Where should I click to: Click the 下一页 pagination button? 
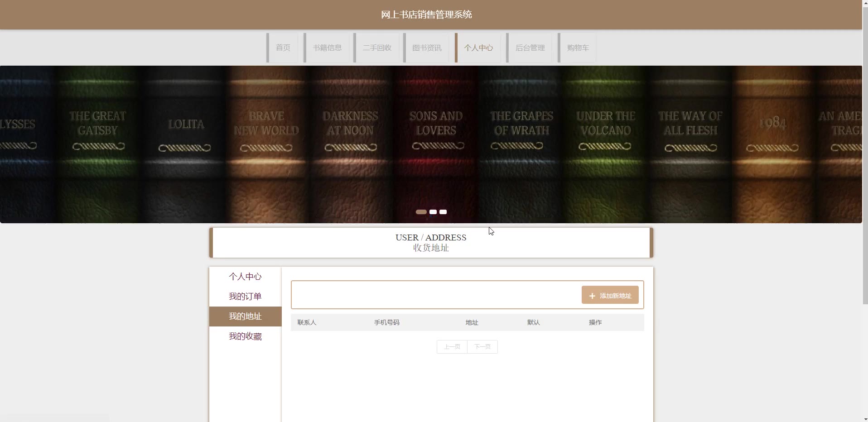pos(482,347)
